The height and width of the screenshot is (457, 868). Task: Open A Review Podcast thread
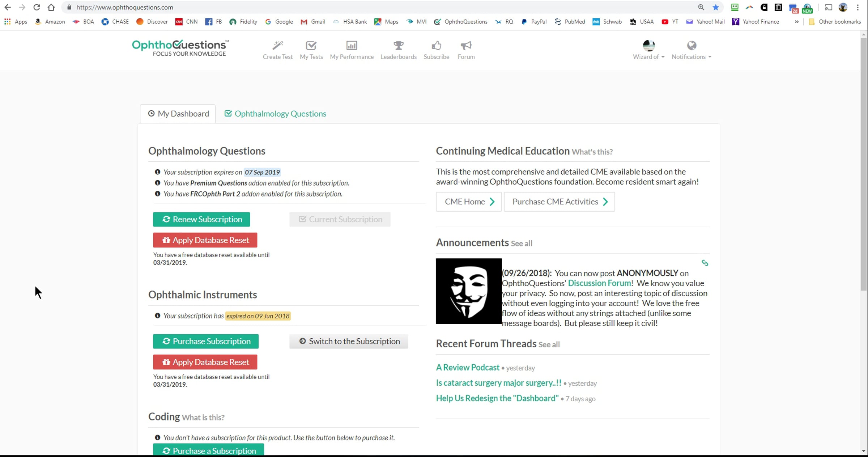[x=468, y=368]
